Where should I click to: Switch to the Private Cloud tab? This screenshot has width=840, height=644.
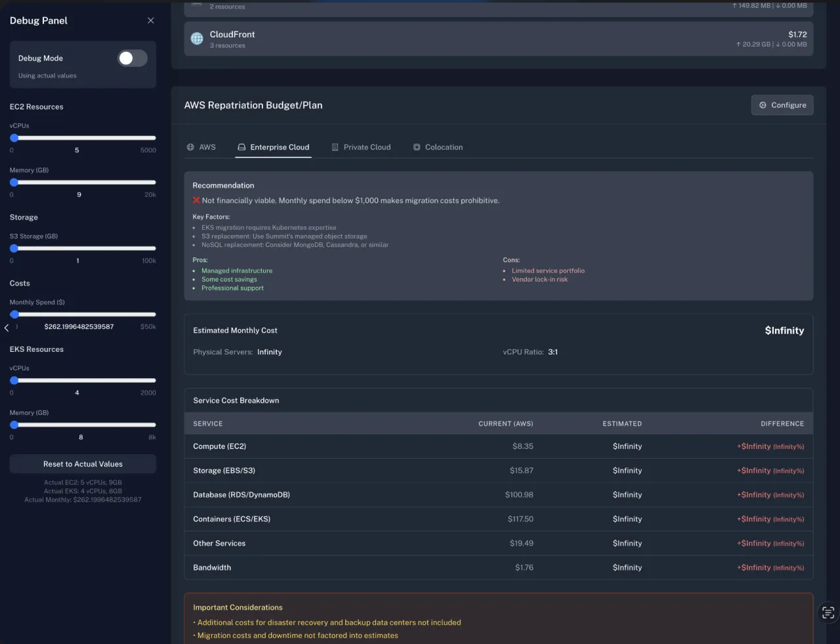[x=361, y=147]
